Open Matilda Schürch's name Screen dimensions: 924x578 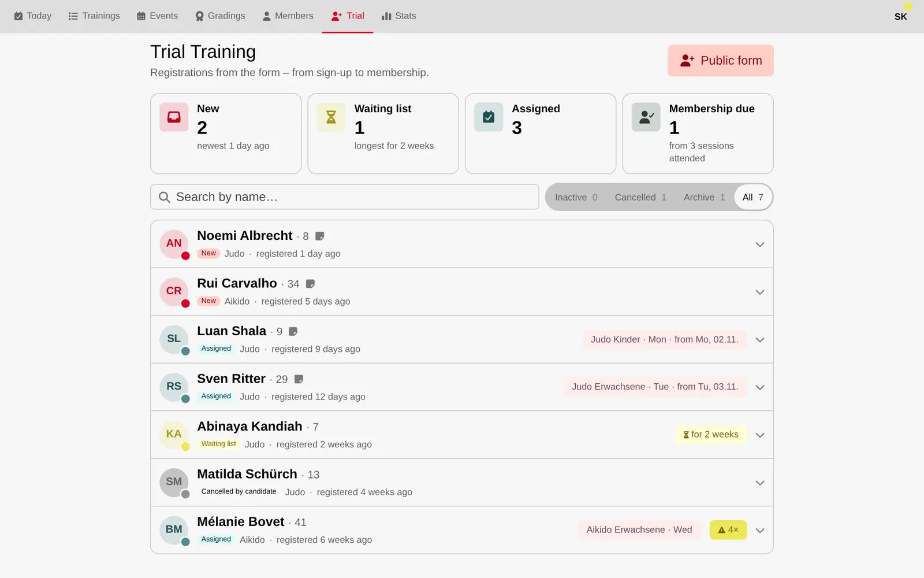[x=247, y=474]
